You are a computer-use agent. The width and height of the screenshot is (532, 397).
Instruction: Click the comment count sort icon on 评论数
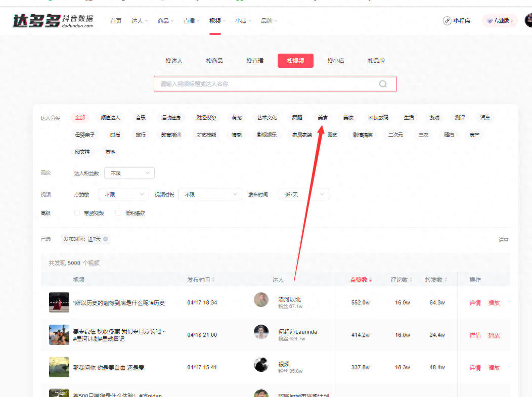[x=411, y=279]
